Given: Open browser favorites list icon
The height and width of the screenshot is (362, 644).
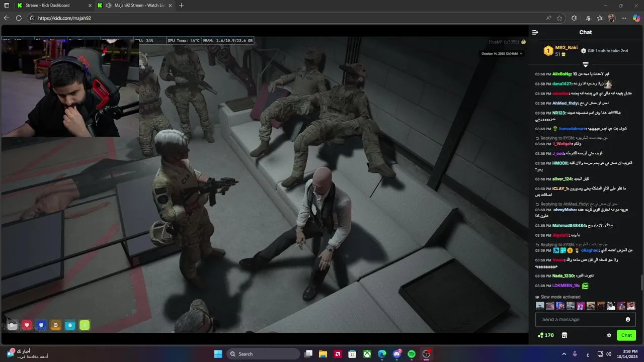Looking at the screenshot, I should pyautogui.click(x=600, y=18).
